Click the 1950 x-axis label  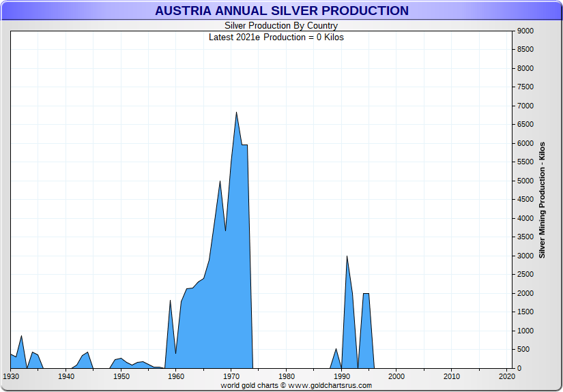[121, 376]
